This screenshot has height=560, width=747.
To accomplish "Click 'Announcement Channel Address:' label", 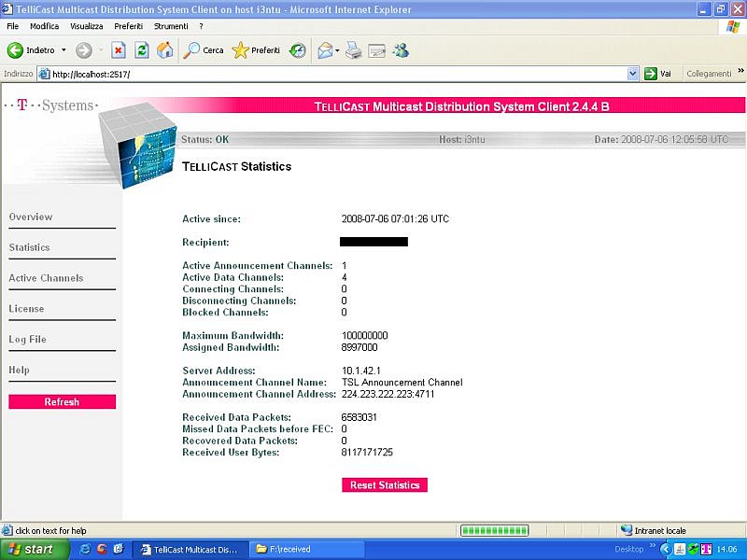I will tap(259, 394).
